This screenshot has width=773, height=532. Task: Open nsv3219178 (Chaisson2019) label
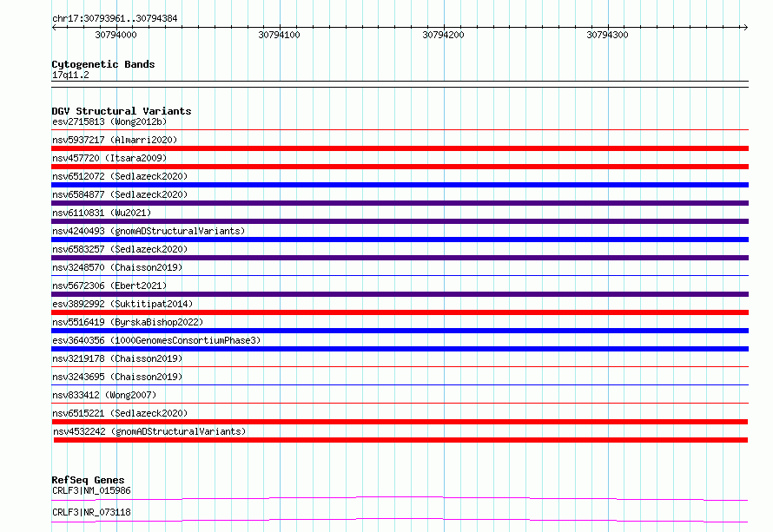point(117,358)
